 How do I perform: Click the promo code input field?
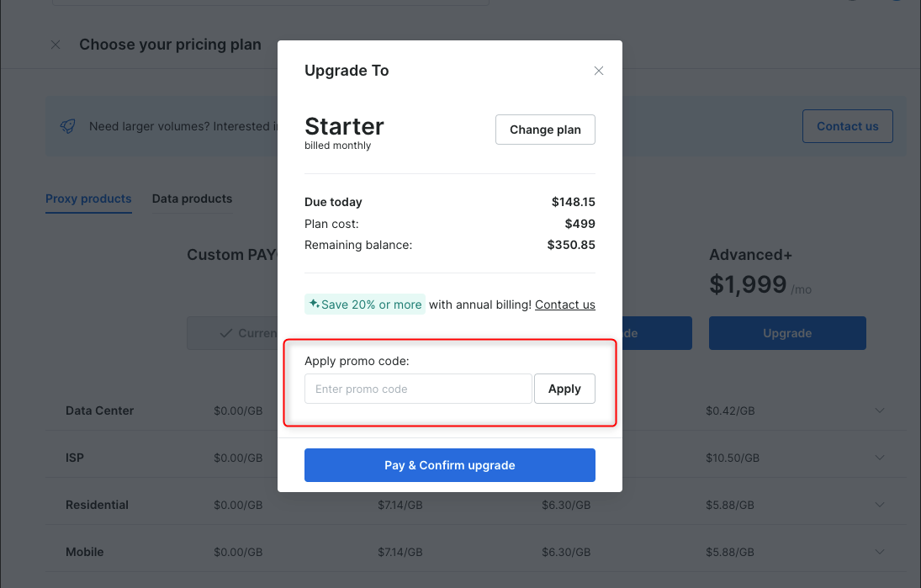tap(418, 389)
